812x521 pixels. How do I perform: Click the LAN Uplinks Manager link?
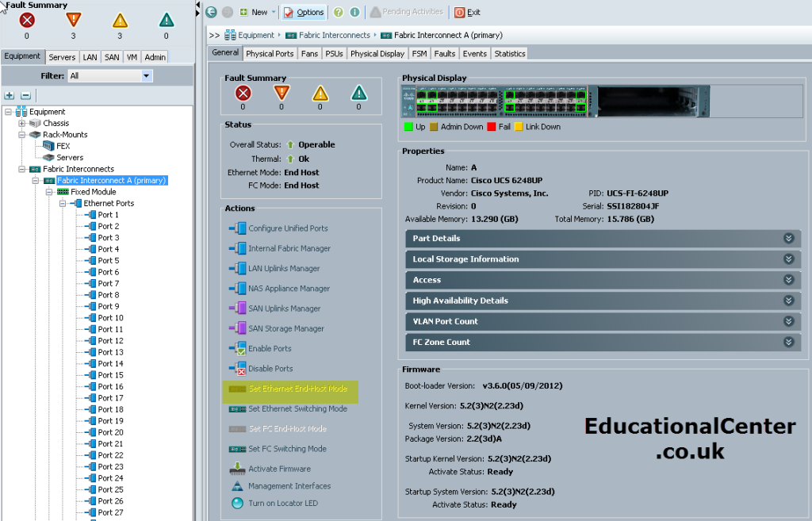[284, 268]
